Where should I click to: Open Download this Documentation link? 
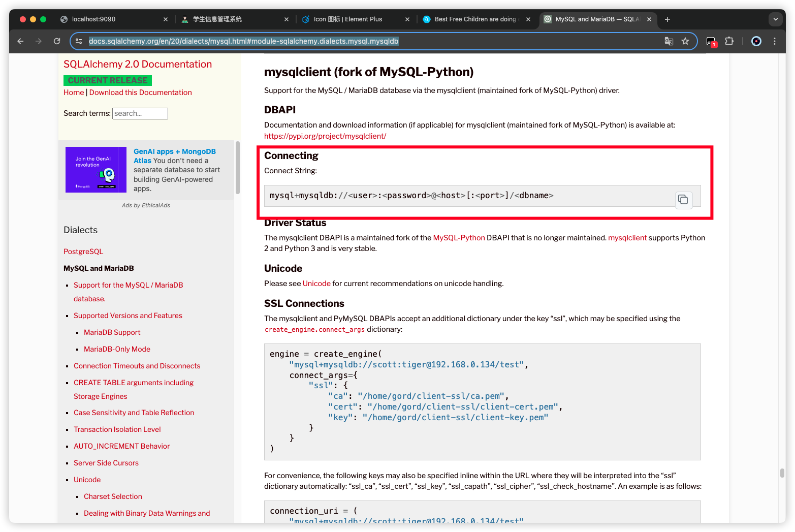[141, 92]
